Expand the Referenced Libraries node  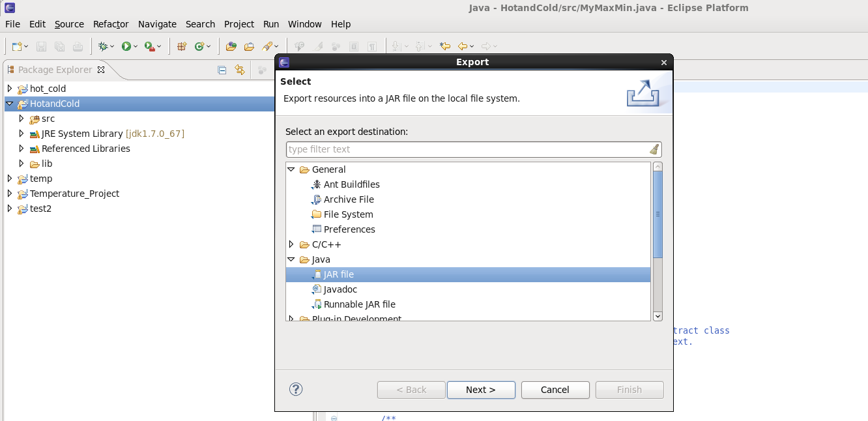click(21, 149)
